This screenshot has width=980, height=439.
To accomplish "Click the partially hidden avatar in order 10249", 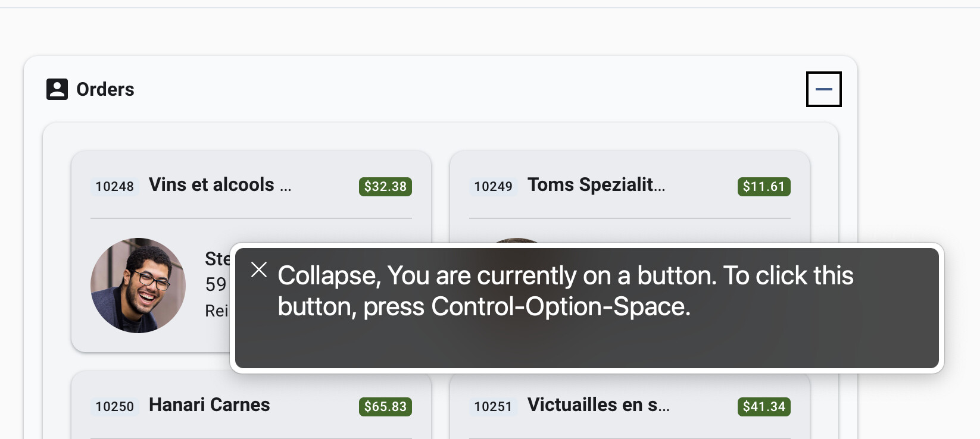I will click(x=517, y=240).
